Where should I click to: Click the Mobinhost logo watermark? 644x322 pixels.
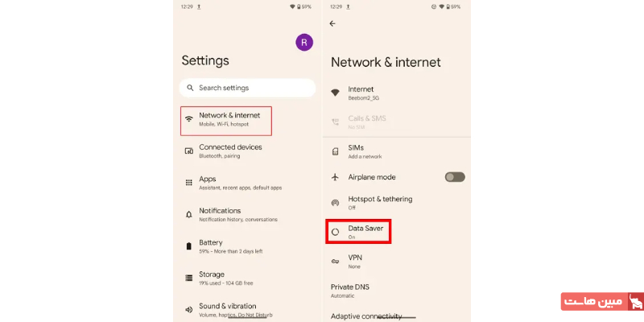tap(602, 302)
